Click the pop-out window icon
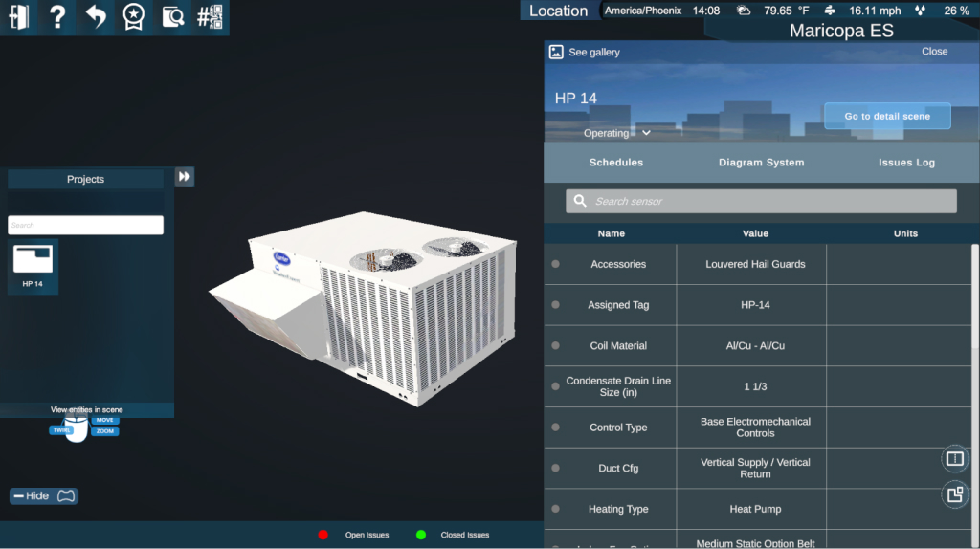This screenshot has height=549, width=980. tap(954, 494)
